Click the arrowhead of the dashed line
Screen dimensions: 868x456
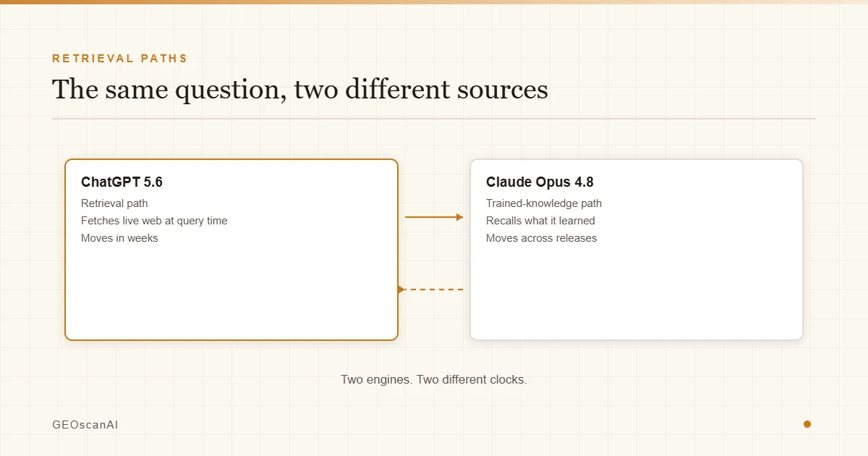pyautogui.click(x=401, y=290)
